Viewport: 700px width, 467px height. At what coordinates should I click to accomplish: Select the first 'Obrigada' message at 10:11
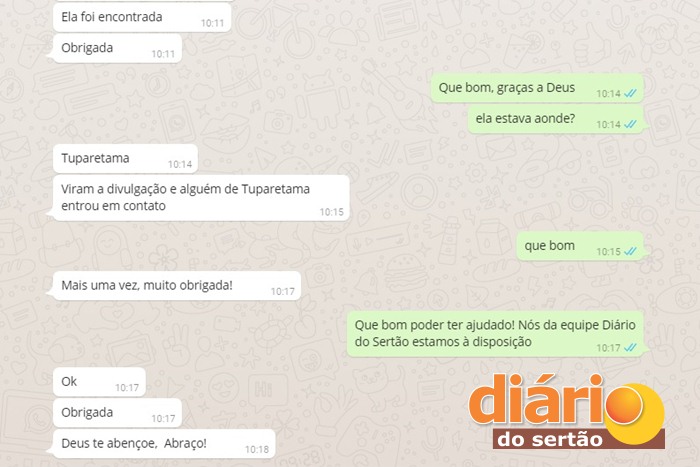[117, 49]
